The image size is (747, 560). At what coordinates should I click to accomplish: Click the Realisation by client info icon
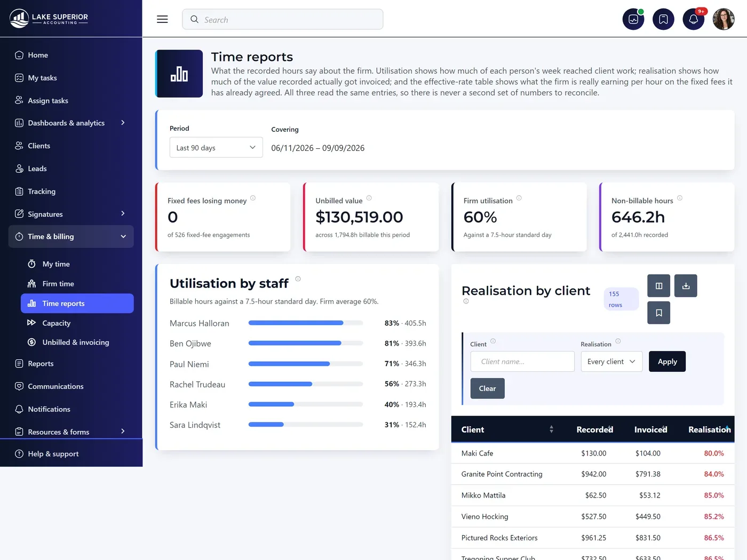(466, 301)
